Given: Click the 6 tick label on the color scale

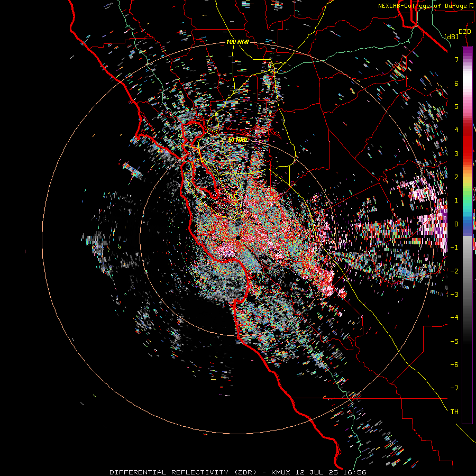Looking at the screenshot, I should [x=456, y=83].
